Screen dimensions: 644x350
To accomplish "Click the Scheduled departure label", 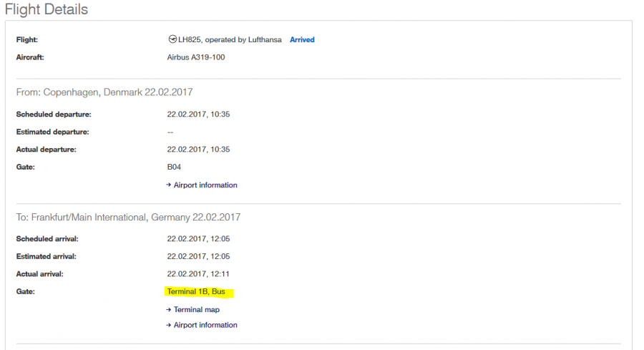I will [54, 114].
